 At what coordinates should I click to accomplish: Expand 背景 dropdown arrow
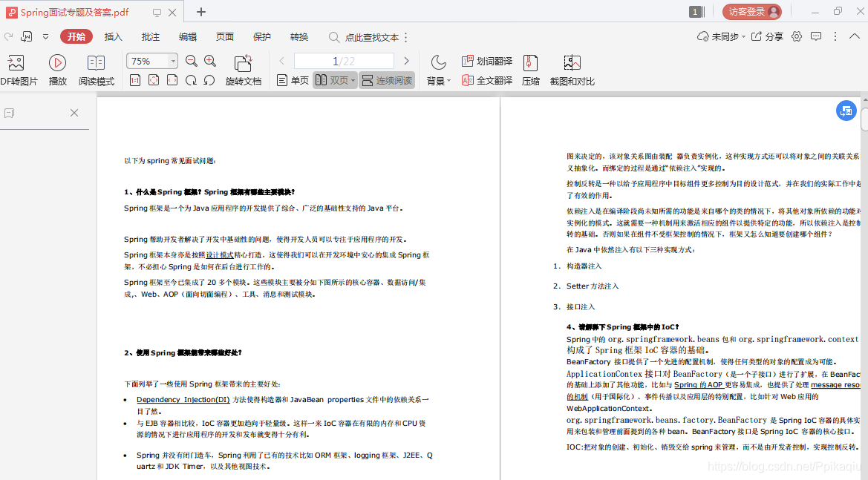[x=449, y=81]
